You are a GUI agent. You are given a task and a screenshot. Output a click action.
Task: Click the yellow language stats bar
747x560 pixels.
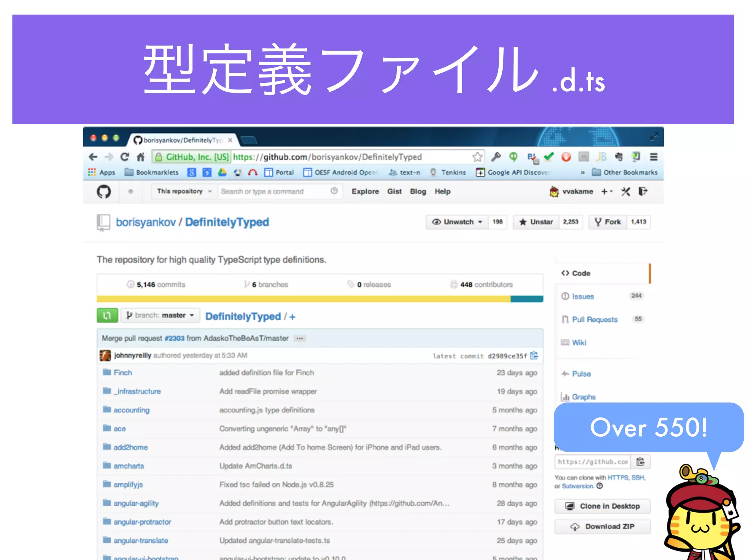click(303, 299)
